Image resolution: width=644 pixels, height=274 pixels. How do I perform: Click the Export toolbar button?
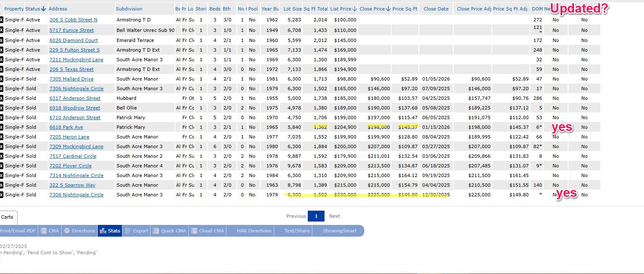tap(136, 231)
